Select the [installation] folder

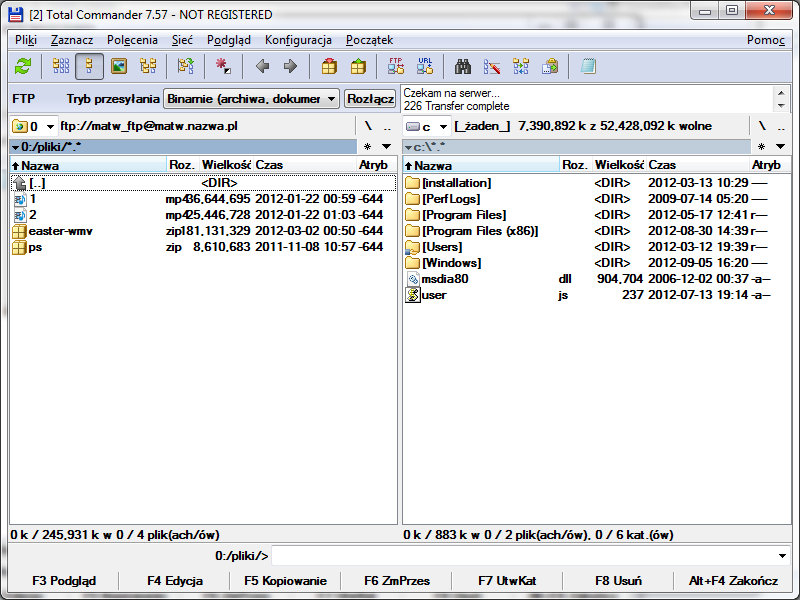(x=596, y=183)
